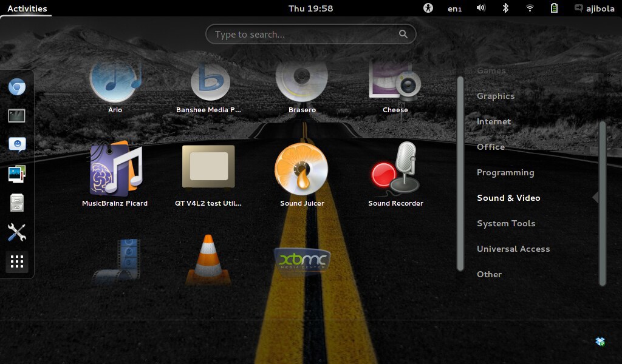Viewport: 622px width, 364px height.
Task: Select the Universal Access category
Action: [x=513, y=249]
